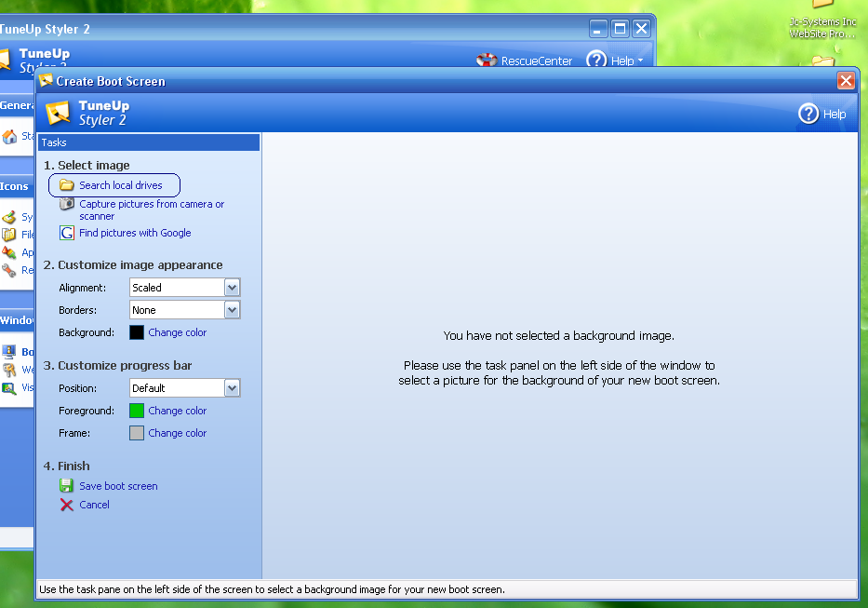This screenshot has width=868, height=608.
Task: Click the '4. Finish' heading
Action: coord(66,466)
